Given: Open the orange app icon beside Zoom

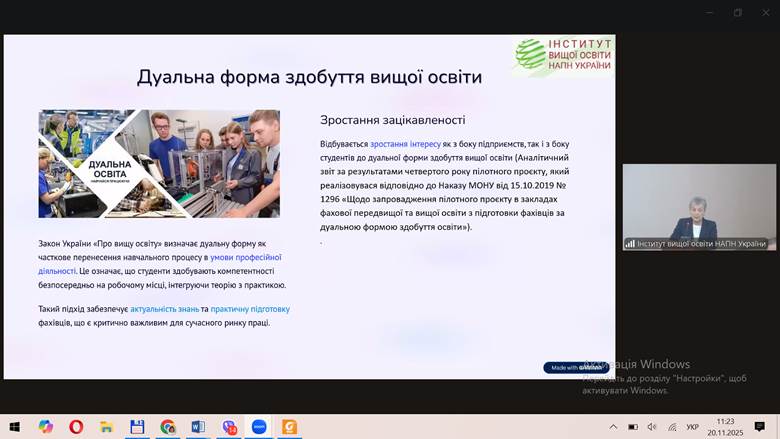Looking at the screenshot, I should pyautogui.click(x=289, y=427).
